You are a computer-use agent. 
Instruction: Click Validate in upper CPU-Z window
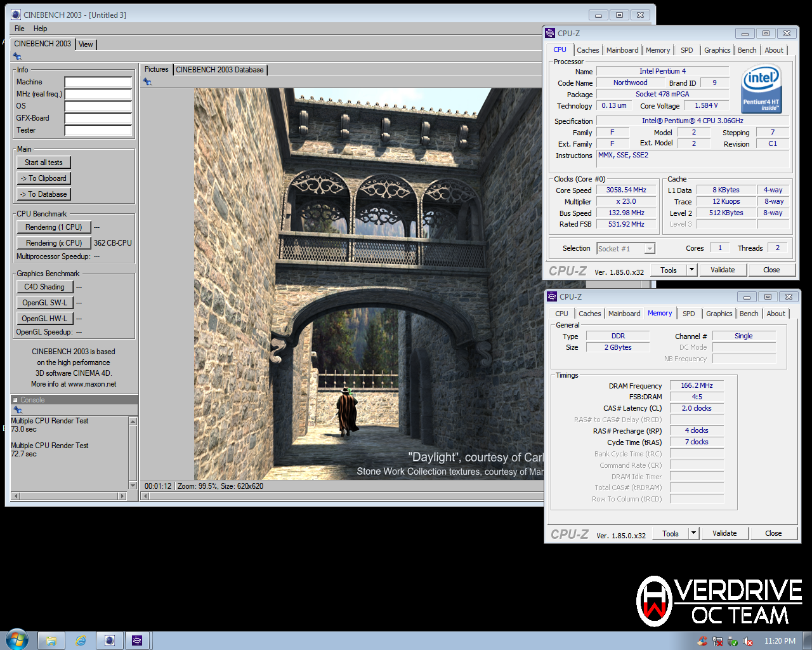[723, 270]
